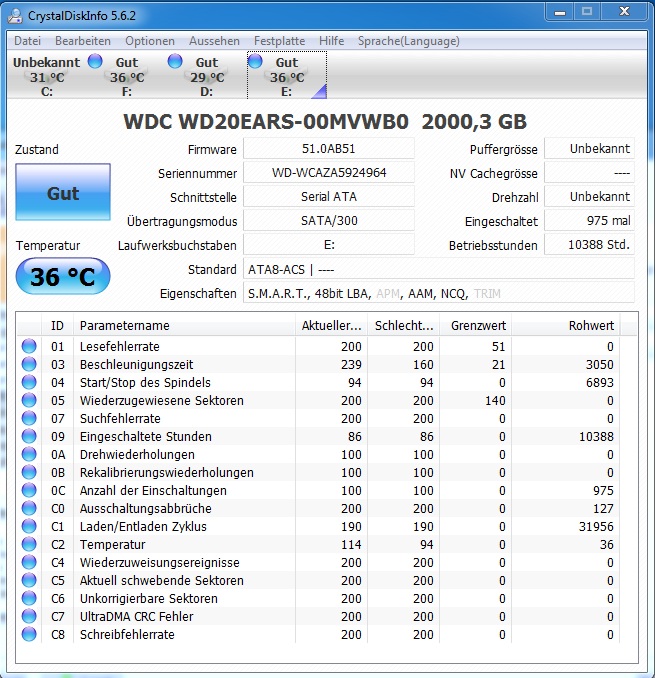Image resolution: width=655 pixels, height=678 pixels.
Task: Click the raw value 3050
Action: point(600,365)
